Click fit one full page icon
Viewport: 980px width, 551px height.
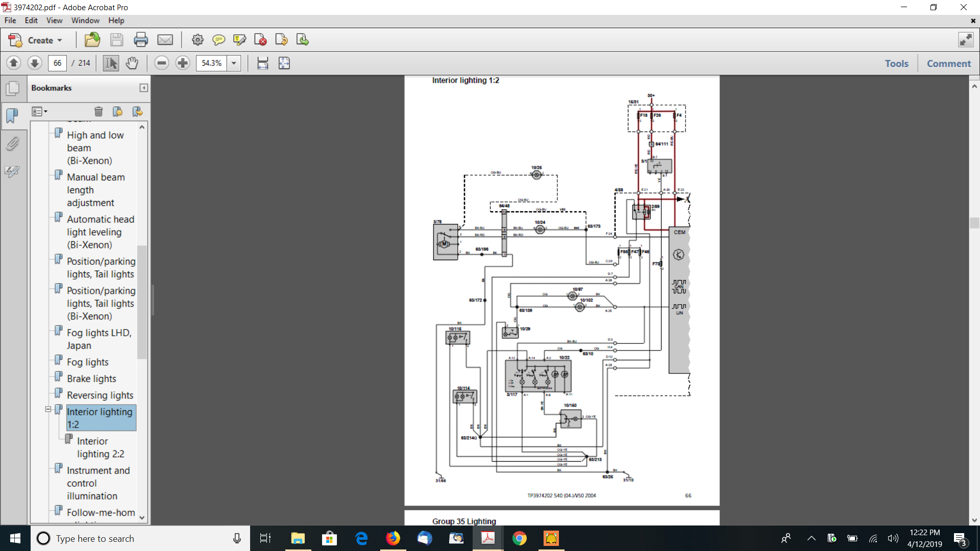[284, 63]
